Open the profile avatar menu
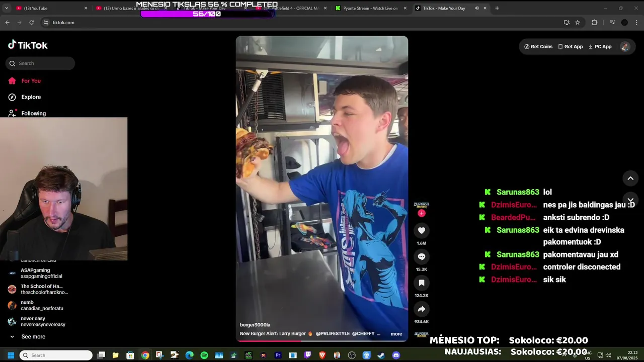This screenshot has width=644, height=362. [625, 46]
